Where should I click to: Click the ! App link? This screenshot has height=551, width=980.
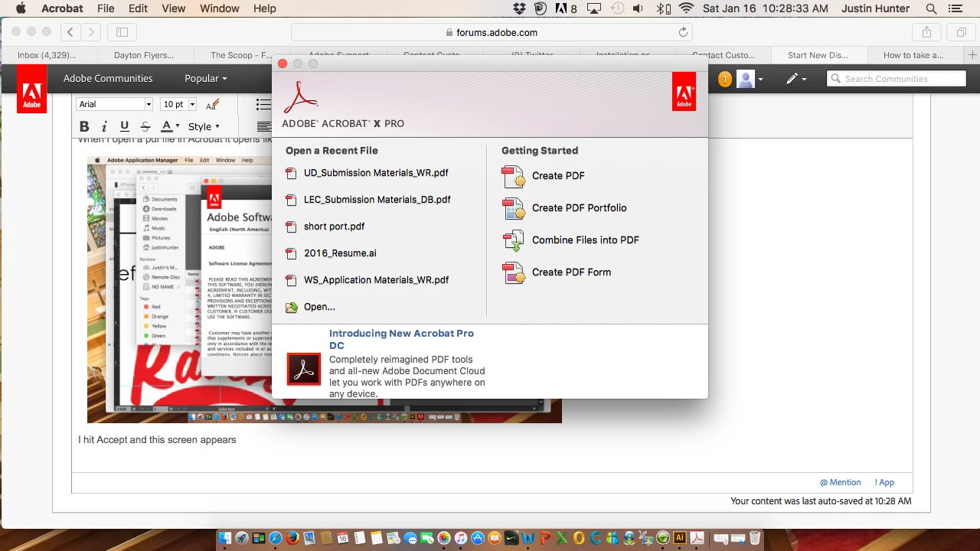click(x=884, y=482)
